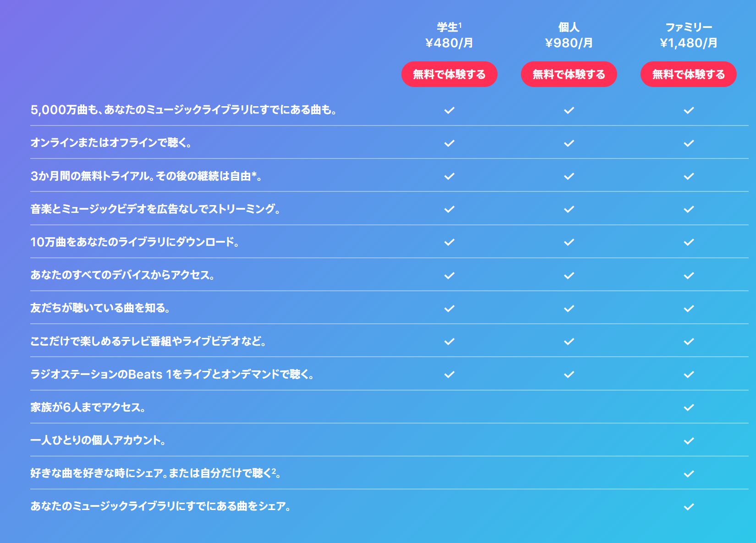Click the 学生 checkmark for 友だちが聴いている曲を知る
Image resolution: width=756 pixels, height=543 pixels.
pyautogui.click(x=449, y=309)
